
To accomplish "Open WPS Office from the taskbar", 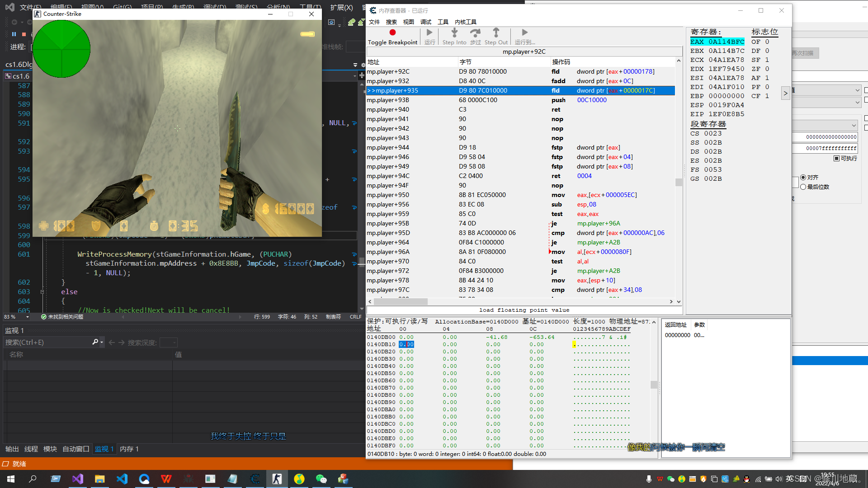I will [166, 479].
